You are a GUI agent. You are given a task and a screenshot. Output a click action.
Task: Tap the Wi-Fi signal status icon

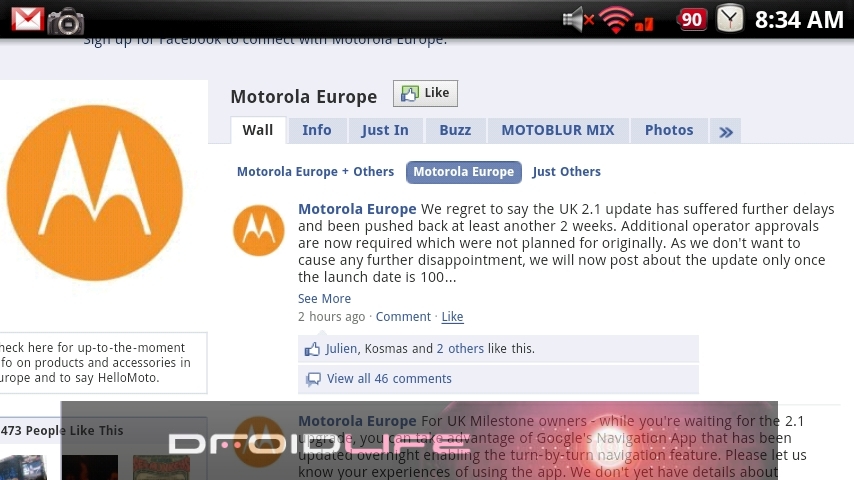coord(616,21)
